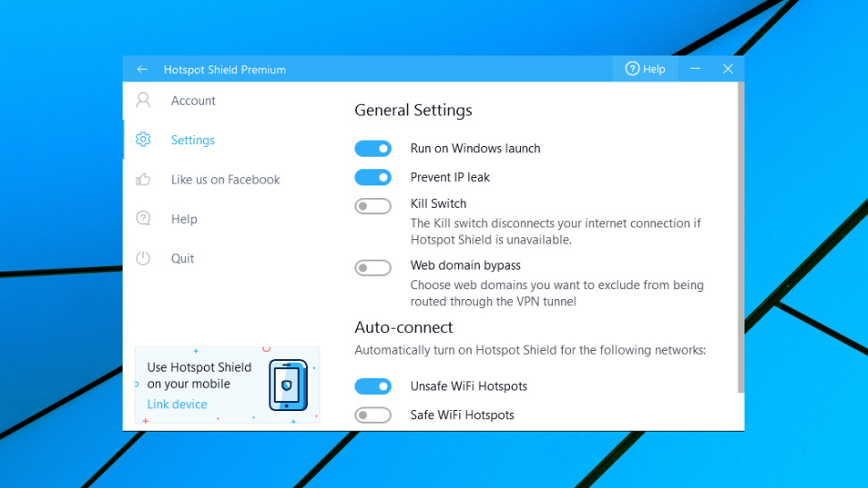Click the General Settings heading
This screenshot has height=488, width=868.
[413, 110]
